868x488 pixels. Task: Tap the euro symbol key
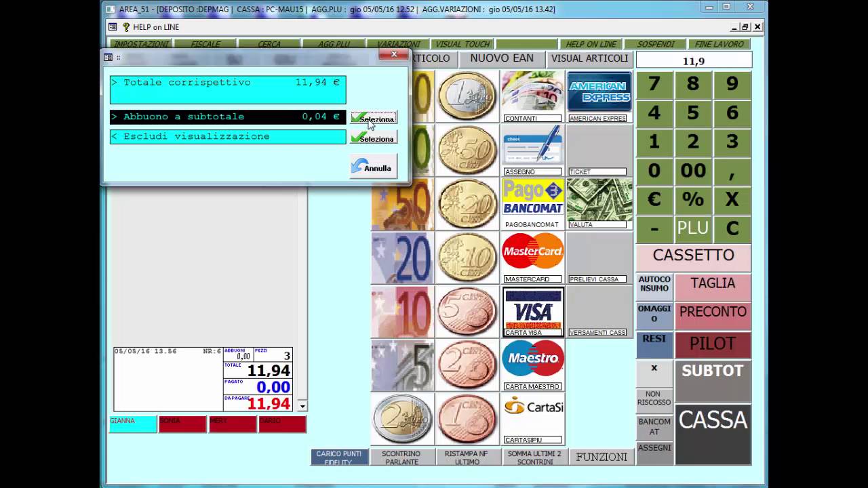[654, 200]
